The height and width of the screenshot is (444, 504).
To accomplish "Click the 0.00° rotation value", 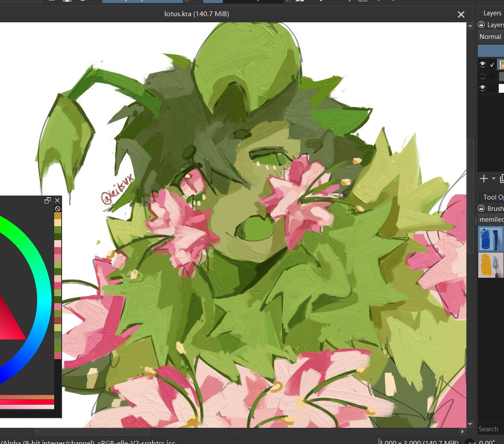I will [487, 442].
